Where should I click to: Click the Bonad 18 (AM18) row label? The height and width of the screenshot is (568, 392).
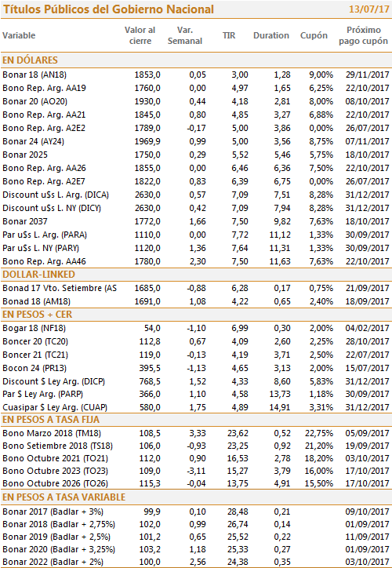point(37,301)
